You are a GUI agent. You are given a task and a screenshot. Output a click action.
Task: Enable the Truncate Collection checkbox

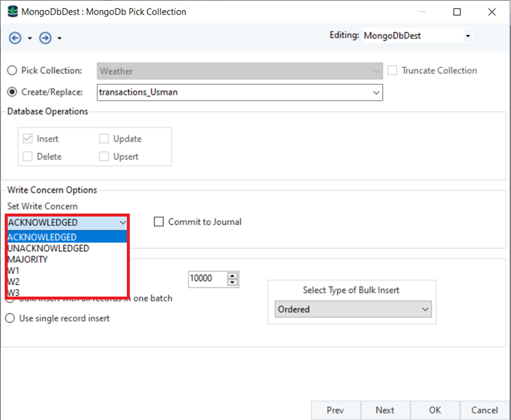pyautogui.click(x=392, y=70)
